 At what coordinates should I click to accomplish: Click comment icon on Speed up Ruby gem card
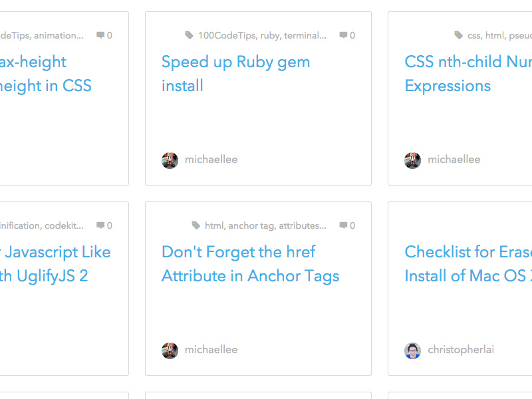pos(343,35)
